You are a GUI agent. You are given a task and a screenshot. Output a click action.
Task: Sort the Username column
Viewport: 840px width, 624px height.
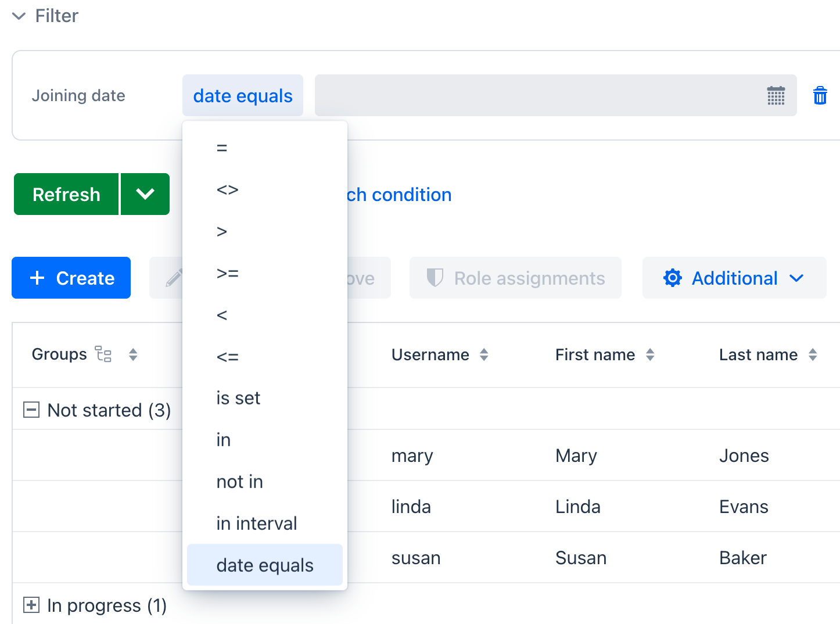[484, 354]
